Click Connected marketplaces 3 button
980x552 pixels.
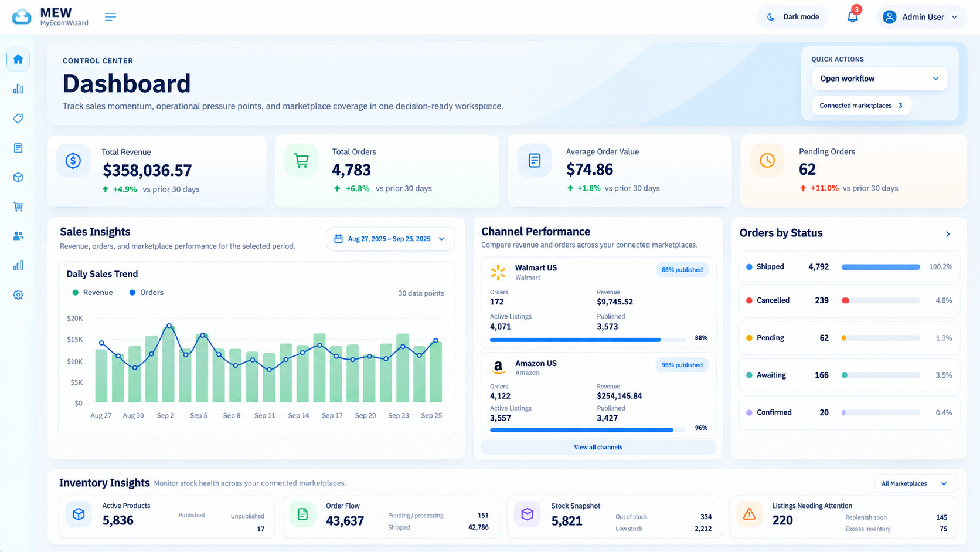coord(862,106)
